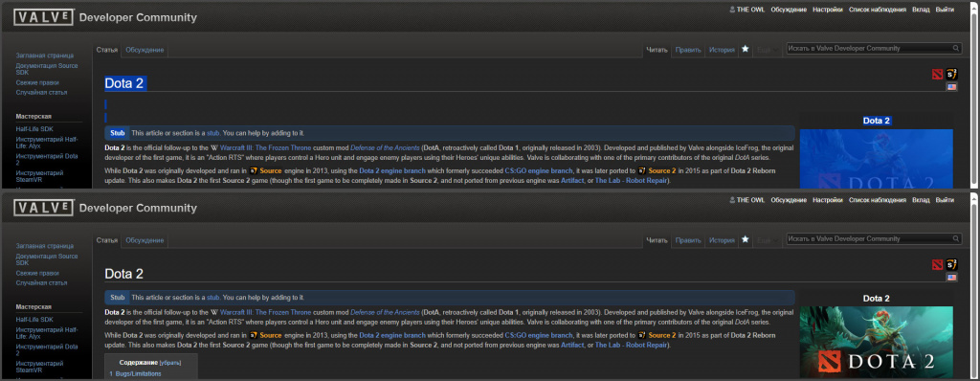Click the US flag language icon, upper copy

[x=952, y=87]
